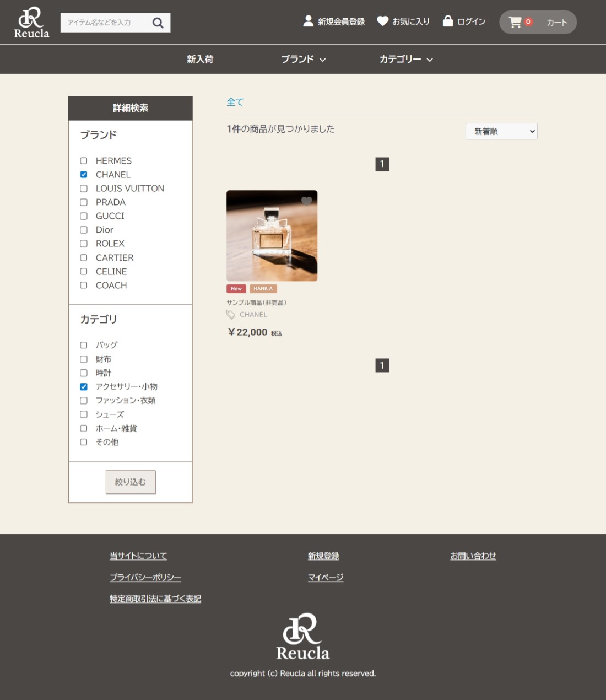Image resolution: width=606 pixels, height=700 pixels.
Task: Click the 1件の商品が見つかりました result text
Action: 281,129
